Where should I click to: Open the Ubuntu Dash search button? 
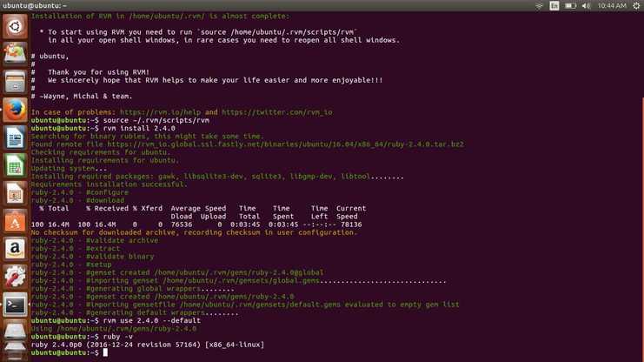(15, 26)
